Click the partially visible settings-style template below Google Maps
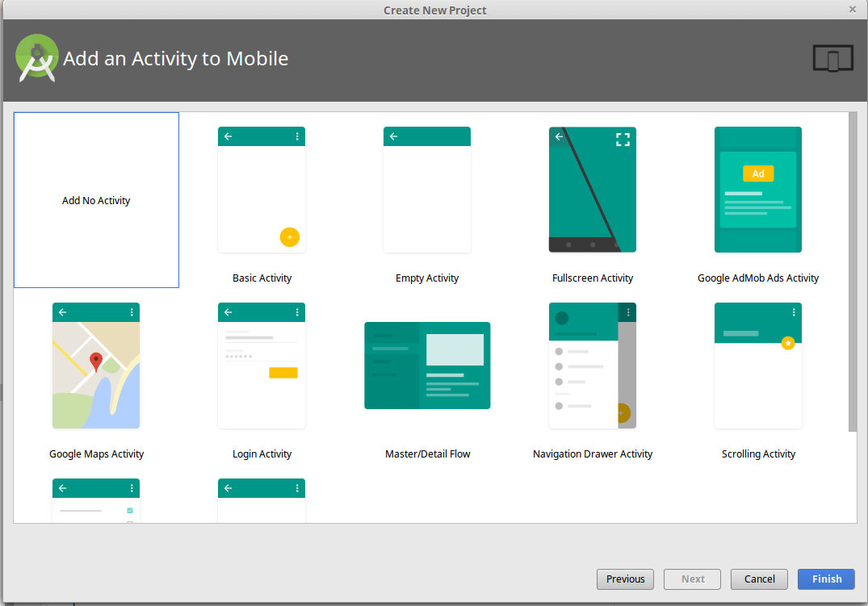This screenshot has height=606, width=868. point(96,500)
